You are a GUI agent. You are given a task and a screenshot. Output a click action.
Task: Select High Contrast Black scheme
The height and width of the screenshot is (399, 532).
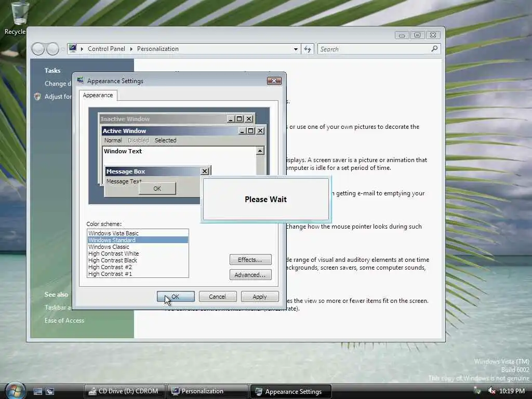click(137, 260)
